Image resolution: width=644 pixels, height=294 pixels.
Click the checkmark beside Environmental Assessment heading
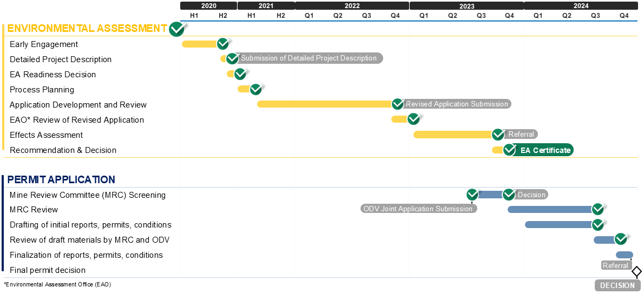[x=177, y=29]
